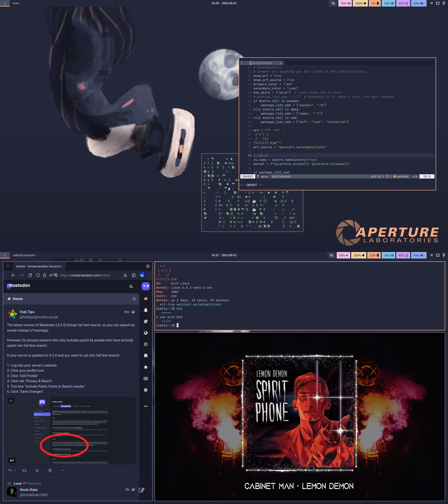
Task: Click the browser URL address field
Action: pyautogui.click(x=85, y=275)
